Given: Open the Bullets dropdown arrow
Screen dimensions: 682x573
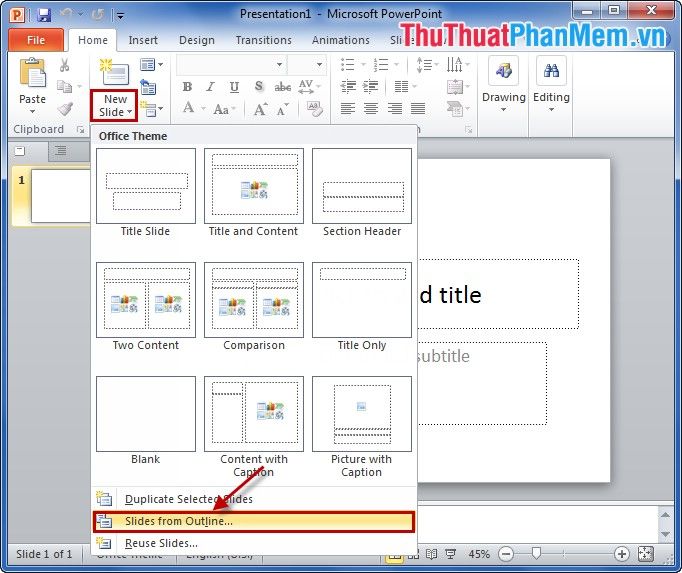Looking at the screenshot, I should tap(362, 65).
